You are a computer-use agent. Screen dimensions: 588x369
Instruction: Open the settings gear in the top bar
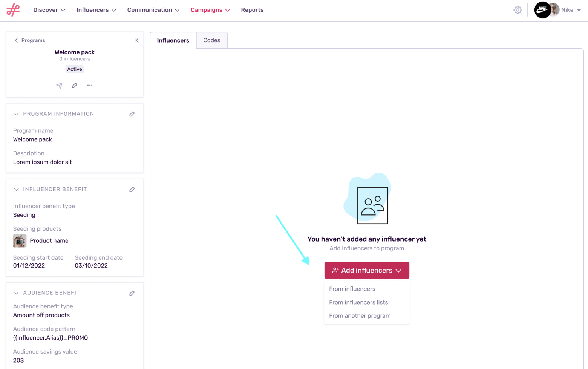[x=517, y=10]
